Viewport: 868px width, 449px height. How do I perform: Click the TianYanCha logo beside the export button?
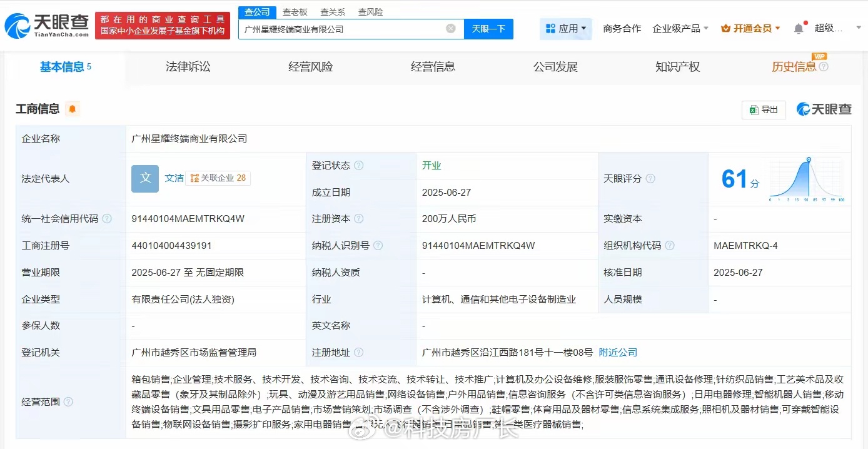(x=824, y=109)
